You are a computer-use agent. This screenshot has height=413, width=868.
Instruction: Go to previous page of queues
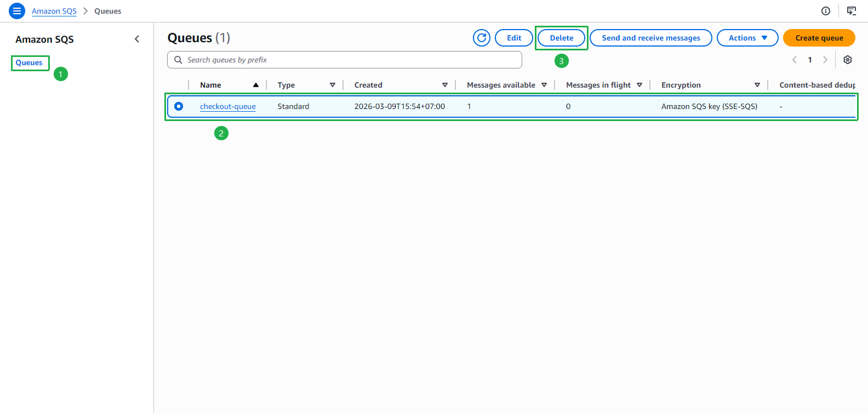tap(795, 60)
